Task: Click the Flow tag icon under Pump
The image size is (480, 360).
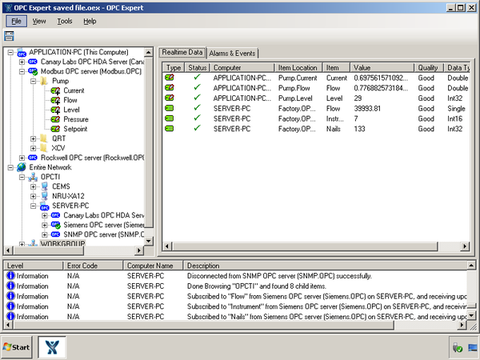Action: [55, 100]
